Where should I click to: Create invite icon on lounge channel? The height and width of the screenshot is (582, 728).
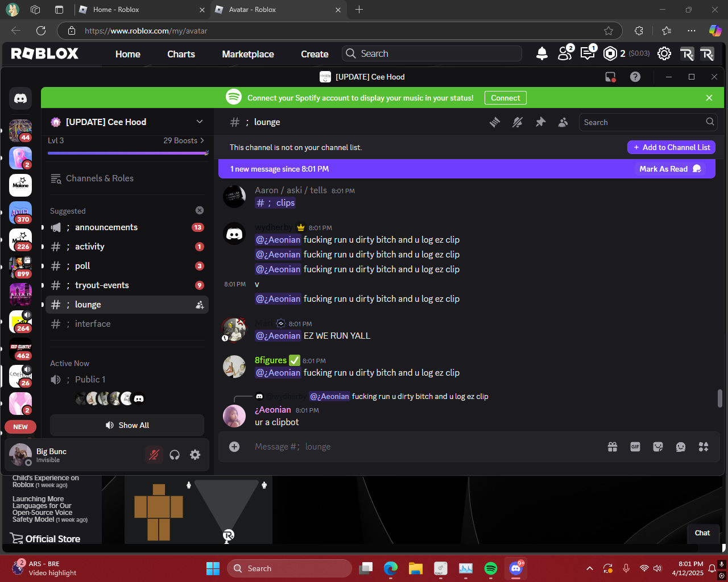(x=200, y=305)
